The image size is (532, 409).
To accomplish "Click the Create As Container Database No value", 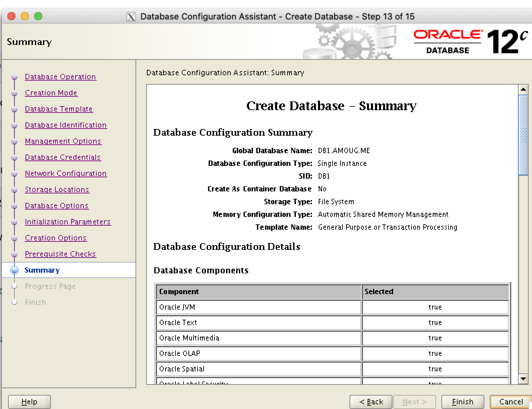I will pyautogui.click(x=322, y=189).
